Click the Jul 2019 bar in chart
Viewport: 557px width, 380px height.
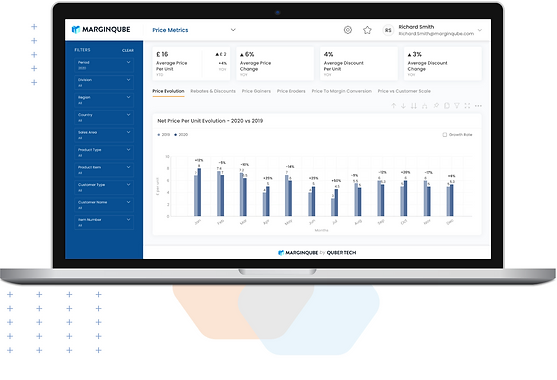pos(333,207)
